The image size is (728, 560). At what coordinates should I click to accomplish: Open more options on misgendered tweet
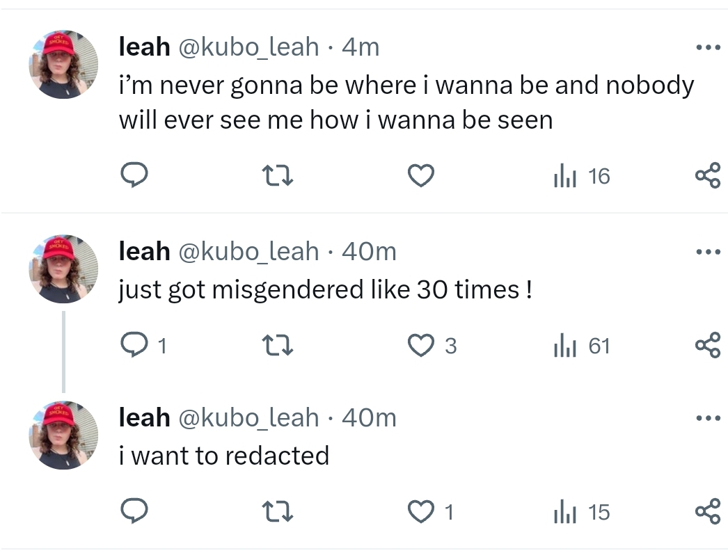click(x=709, y=252)
